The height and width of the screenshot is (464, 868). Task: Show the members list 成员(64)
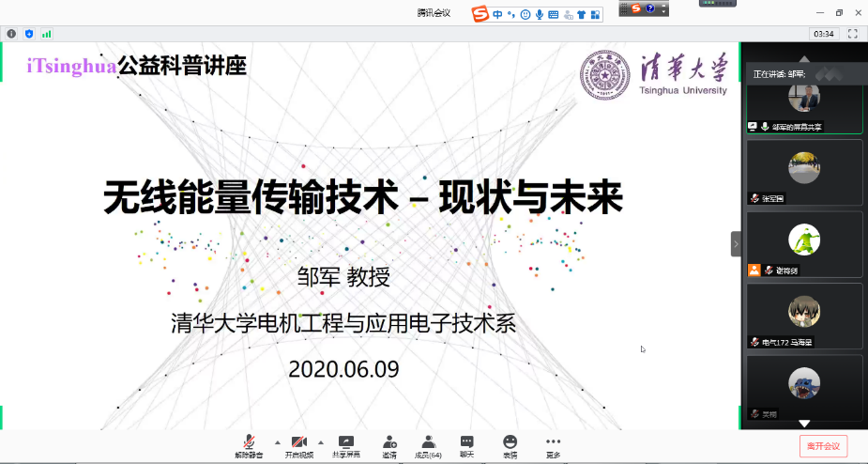[x=427, y=445]
